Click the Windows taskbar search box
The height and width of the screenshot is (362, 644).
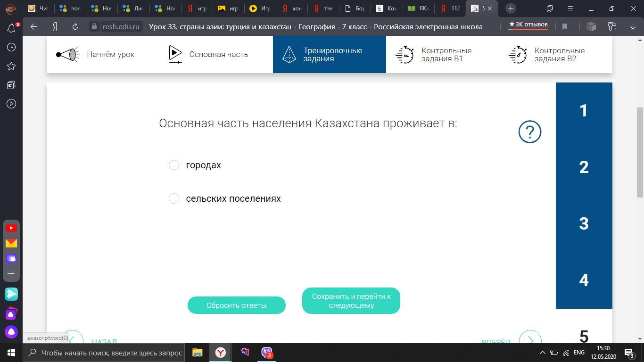[104, 353]
